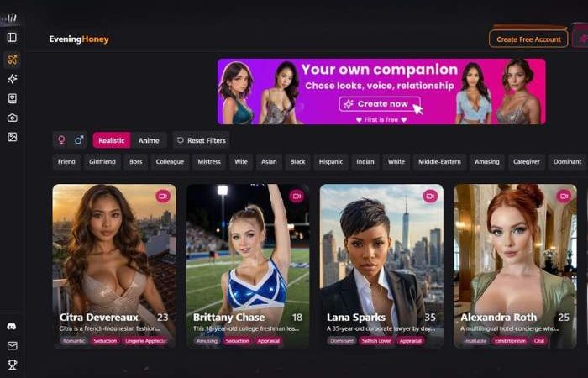Click the mail envelope icon

pyautogui.click(x=12, y=345)
